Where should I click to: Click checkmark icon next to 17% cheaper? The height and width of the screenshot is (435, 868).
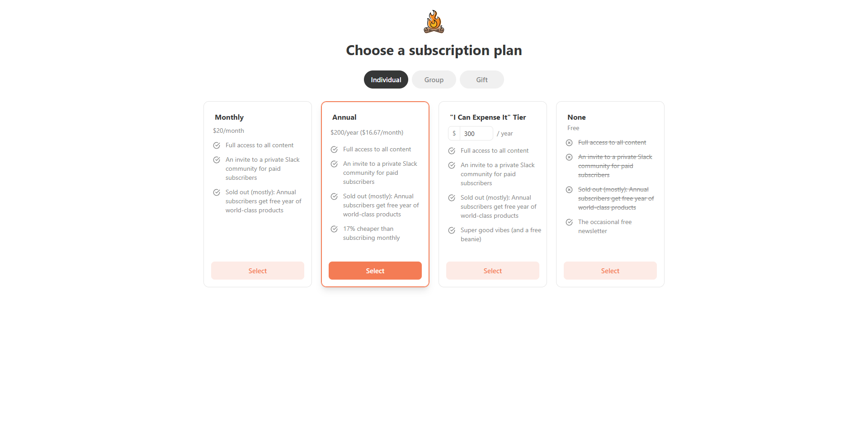(334, 229)
